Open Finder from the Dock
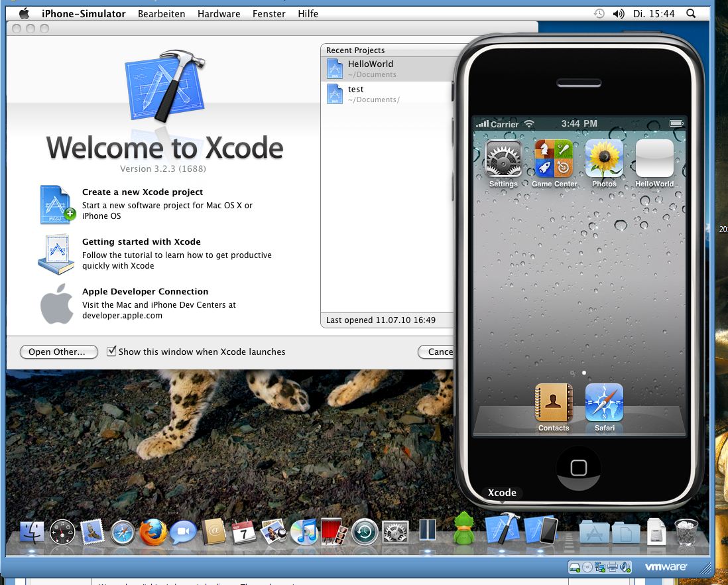Screen dimensions: 728x585 pos(32,532)
